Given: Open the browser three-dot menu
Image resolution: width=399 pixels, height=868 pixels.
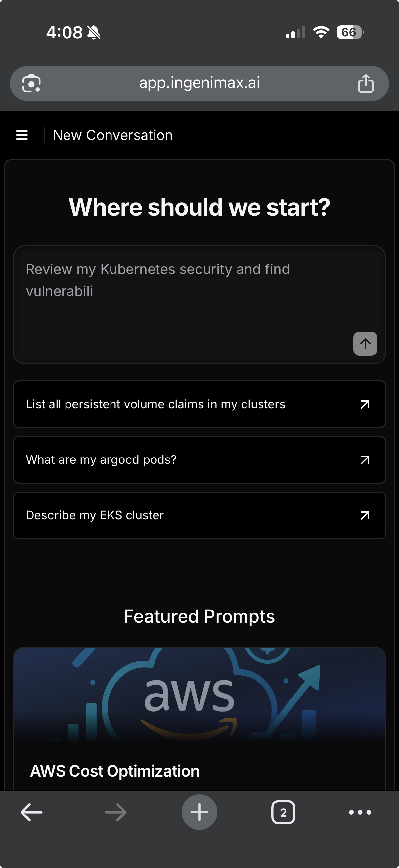Looking at the screenshot, I should point(360,812).
